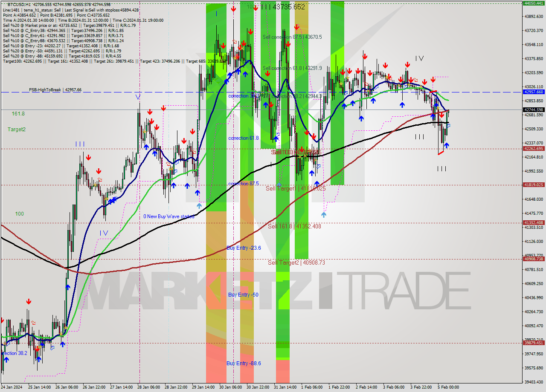Click the 'Sell correction 61.8 | 43291.9' label

point(292,68)
